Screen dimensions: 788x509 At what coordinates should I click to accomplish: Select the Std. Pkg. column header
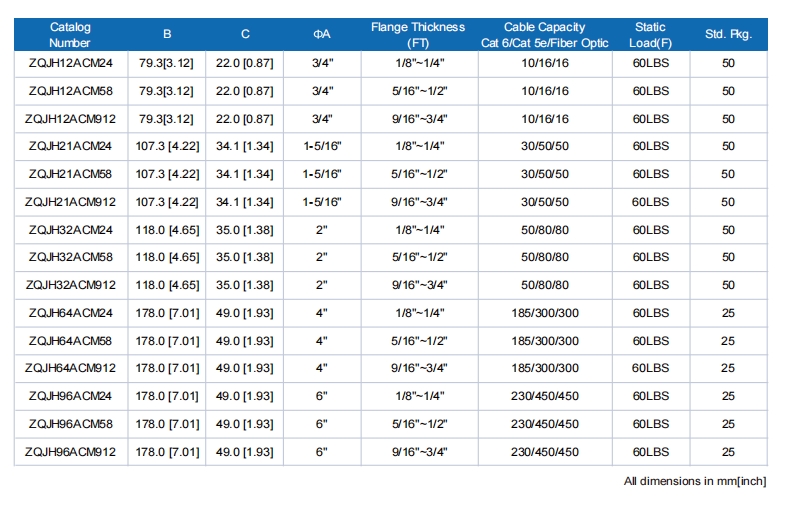(x=728, y=35)
